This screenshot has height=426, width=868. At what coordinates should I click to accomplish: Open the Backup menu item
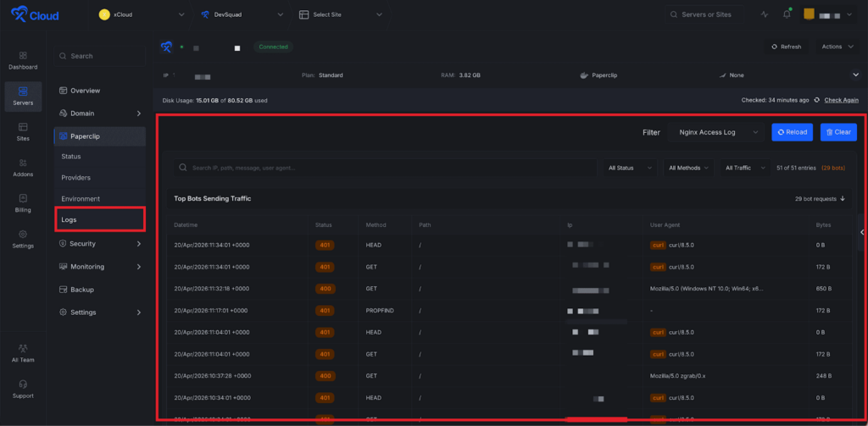pos(100,290)
